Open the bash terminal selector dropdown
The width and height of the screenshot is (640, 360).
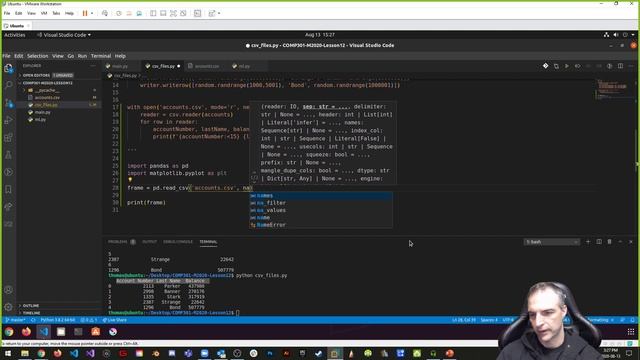click(551, 242)
